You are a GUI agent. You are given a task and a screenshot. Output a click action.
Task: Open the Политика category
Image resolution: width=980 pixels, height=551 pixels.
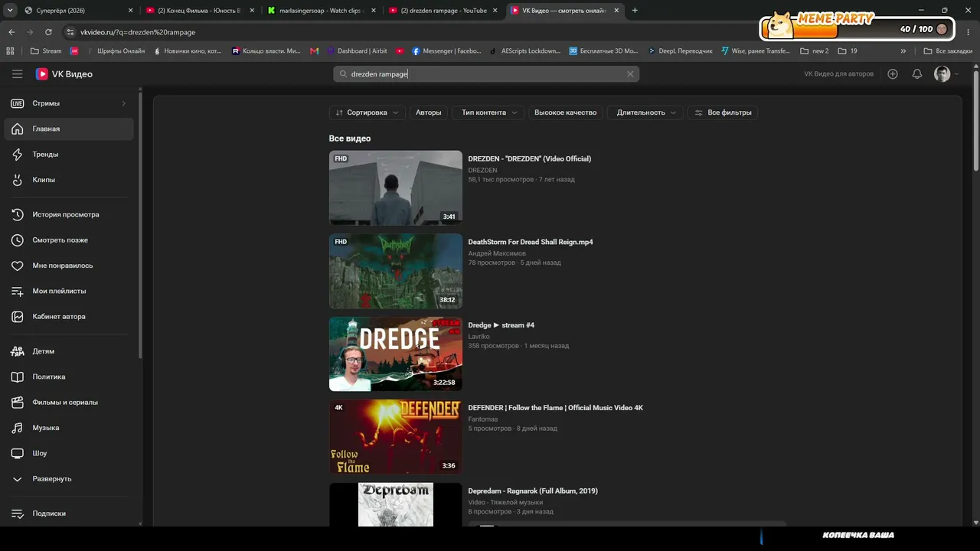pyautogui.click(x=69, y=377)
